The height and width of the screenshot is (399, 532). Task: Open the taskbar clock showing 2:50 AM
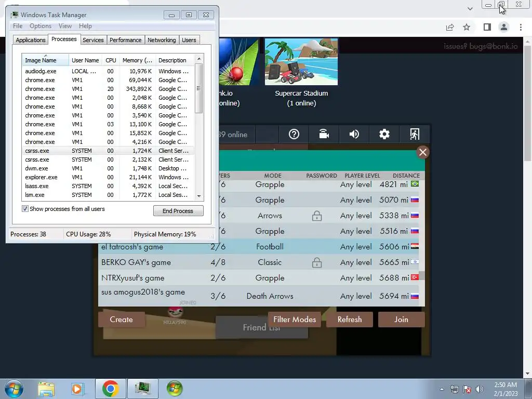(x=506, y=389)
